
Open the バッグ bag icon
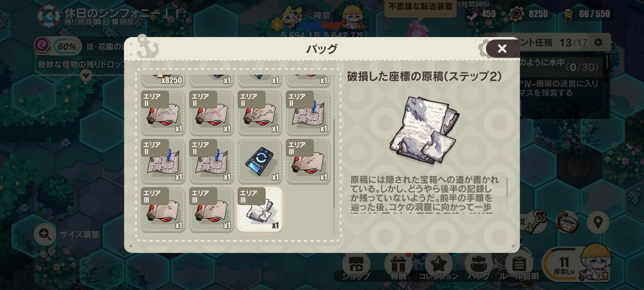478,267
